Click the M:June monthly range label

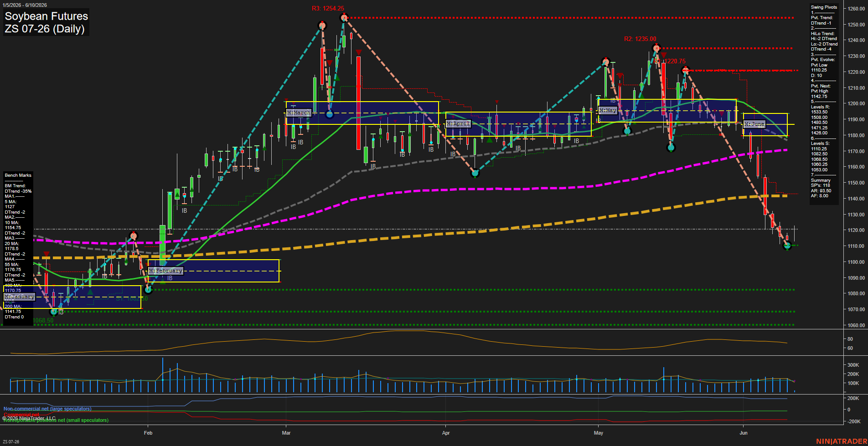click(754, 124)
